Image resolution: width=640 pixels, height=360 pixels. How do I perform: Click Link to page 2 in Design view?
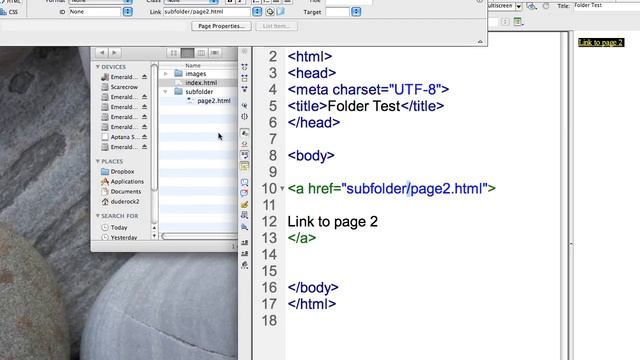click(x=601, y=42)
